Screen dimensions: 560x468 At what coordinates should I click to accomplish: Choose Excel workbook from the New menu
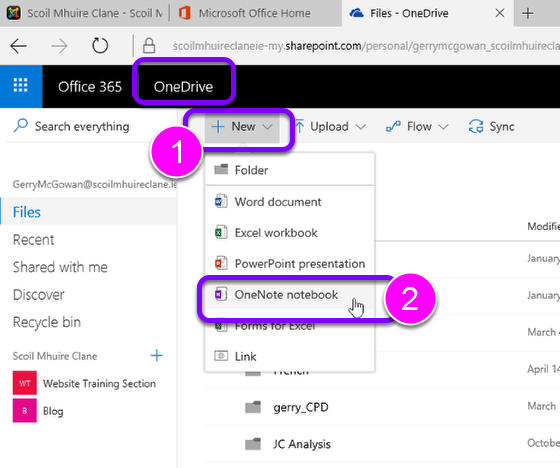tap(290, 233)
